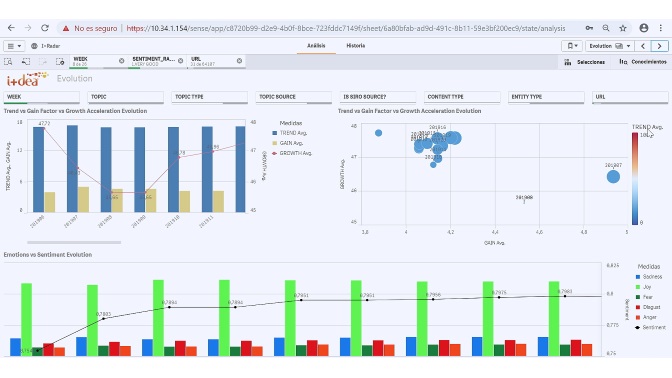The width and height of the screenshot is (672, 378).
Task: Click the bar chart horizontal scrollbar
Action: [74, 243]
